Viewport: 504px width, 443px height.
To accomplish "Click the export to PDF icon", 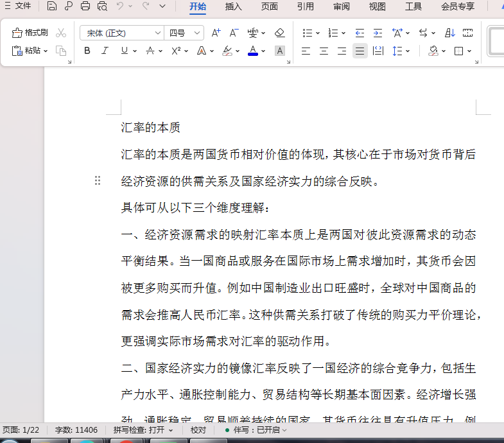I will coord(68,6).
